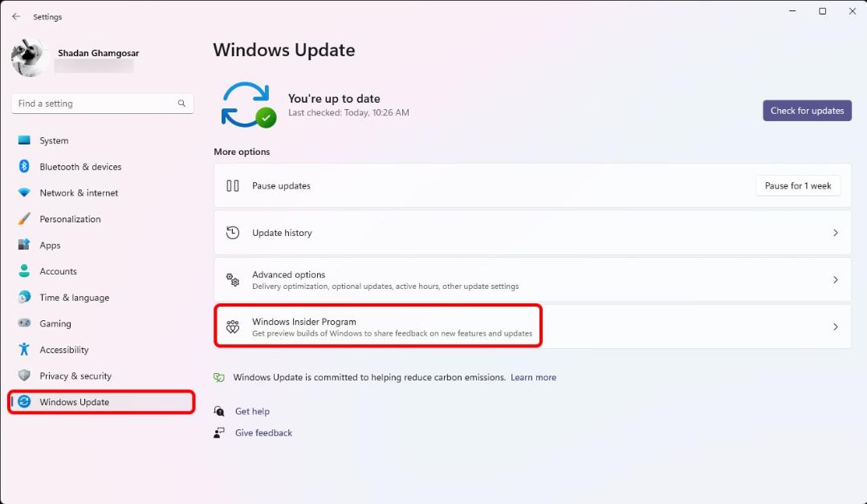Image resolution: width=867 pixels, height=504 pixels.
Task: Click the More options heading
Action: pyautogui.click(x=242, y=152)
